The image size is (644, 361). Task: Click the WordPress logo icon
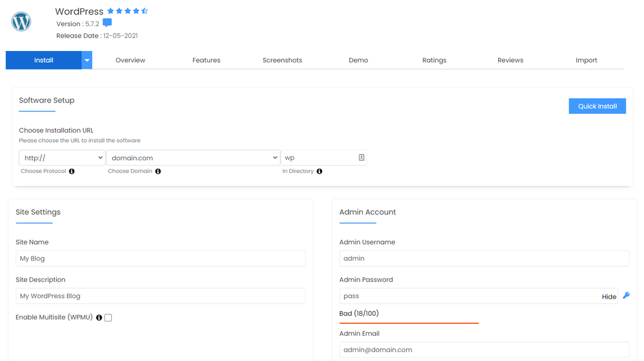click(x=21, y=22)
